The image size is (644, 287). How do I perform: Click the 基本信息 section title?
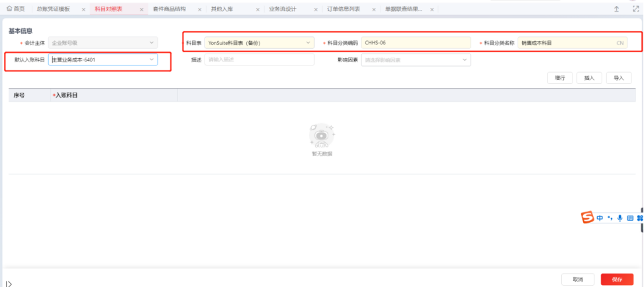point(21,31)
